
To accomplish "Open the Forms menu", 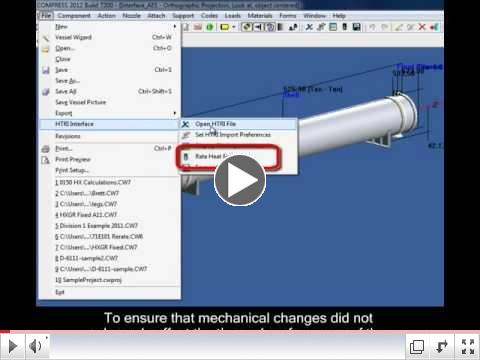I will (x=288, y=16).
